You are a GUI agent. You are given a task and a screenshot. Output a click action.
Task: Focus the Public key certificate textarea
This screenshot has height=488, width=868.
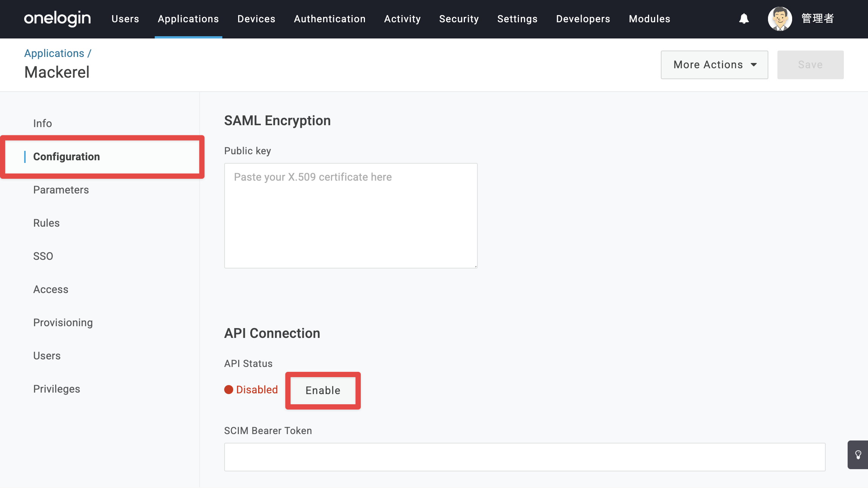[x=351, y=216]
